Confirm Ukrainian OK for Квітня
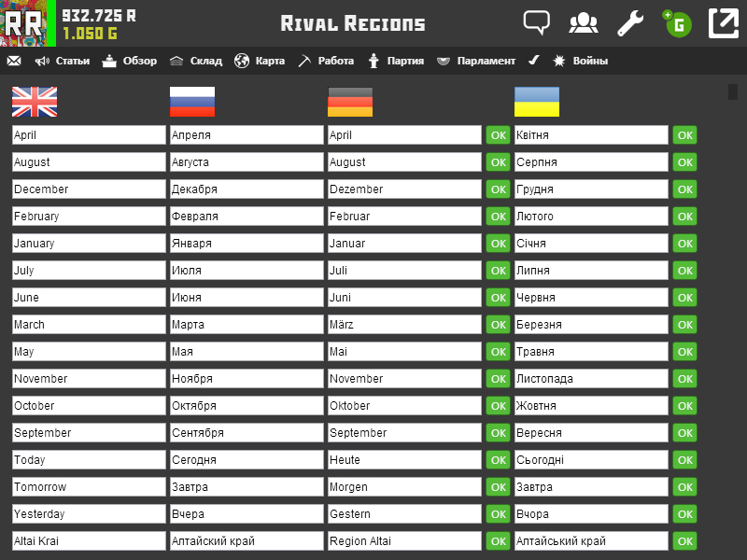The width and height of the screenshot is (747, 560). pos(685,135)
